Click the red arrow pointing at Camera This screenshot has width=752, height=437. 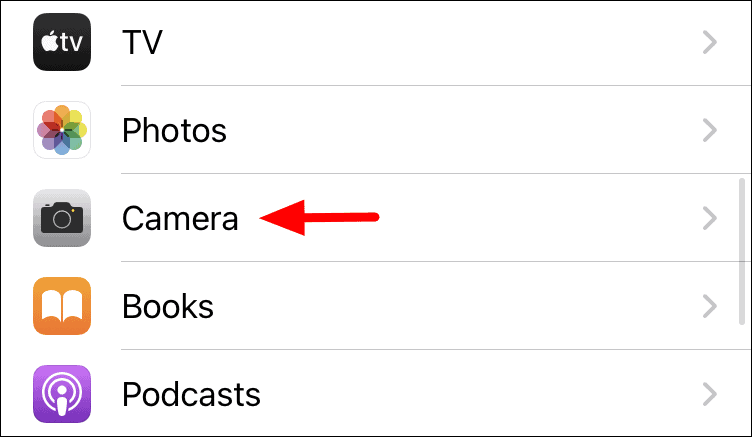(319, 218)
